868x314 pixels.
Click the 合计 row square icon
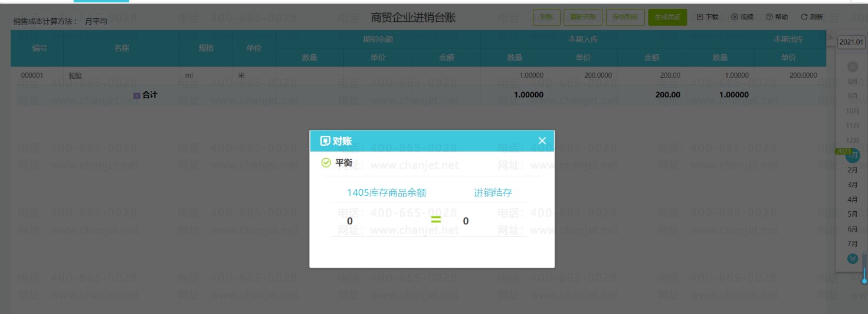[x=136, y=95]
